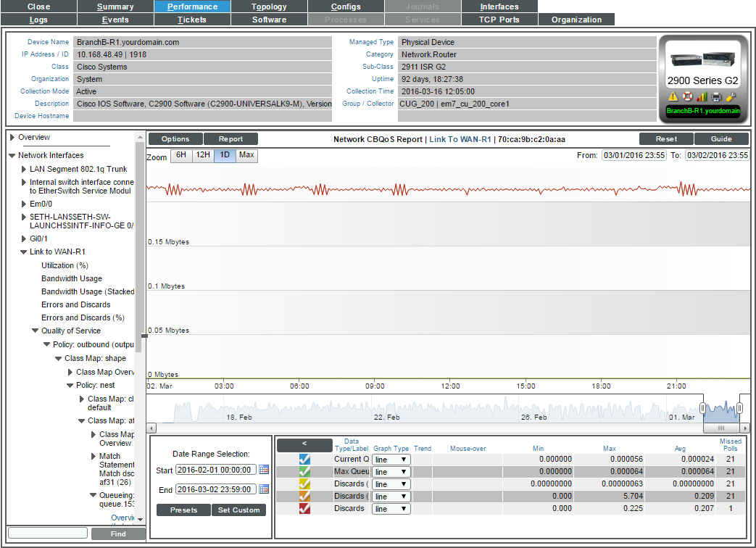The image size is (756, 548).
Task: Click the tree panel scroll-down arrow
Action: click(140, 520)
